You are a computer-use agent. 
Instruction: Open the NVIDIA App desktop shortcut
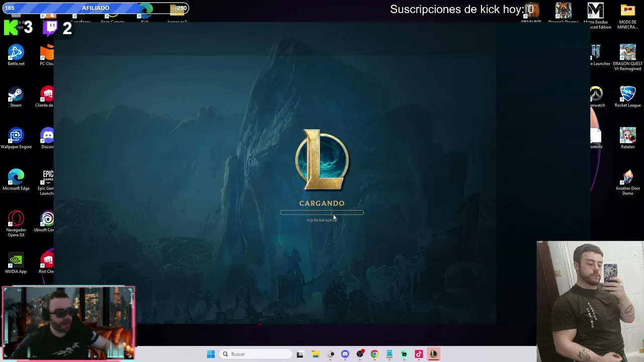16,263
